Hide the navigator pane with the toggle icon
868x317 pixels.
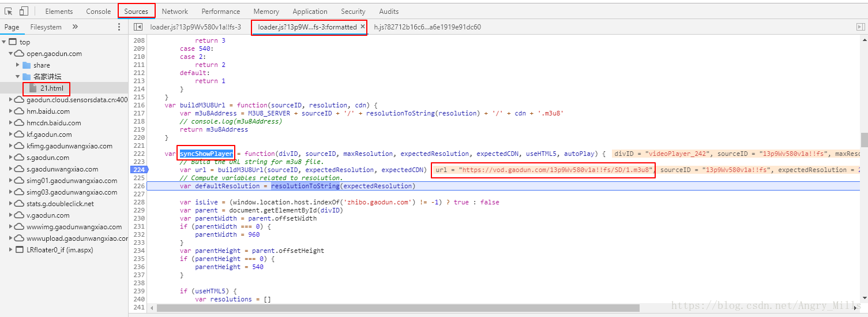tap(138, 27)
